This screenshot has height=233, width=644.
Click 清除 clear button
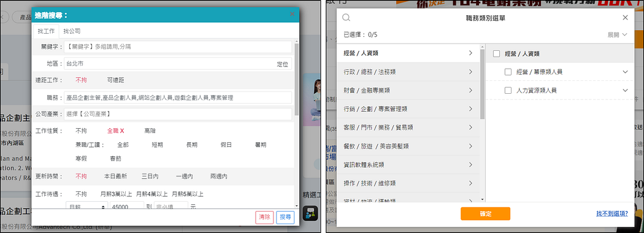click(264, 218)
